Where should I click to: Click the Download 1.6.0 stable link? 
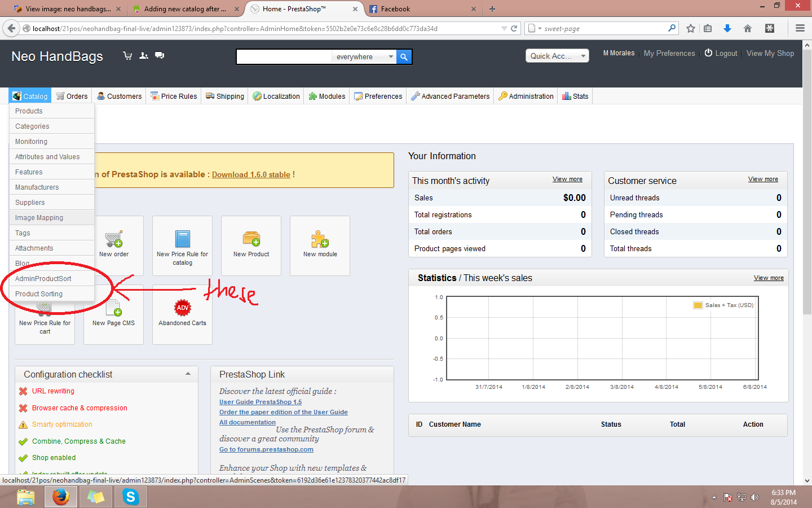click(x=251, y=175)
